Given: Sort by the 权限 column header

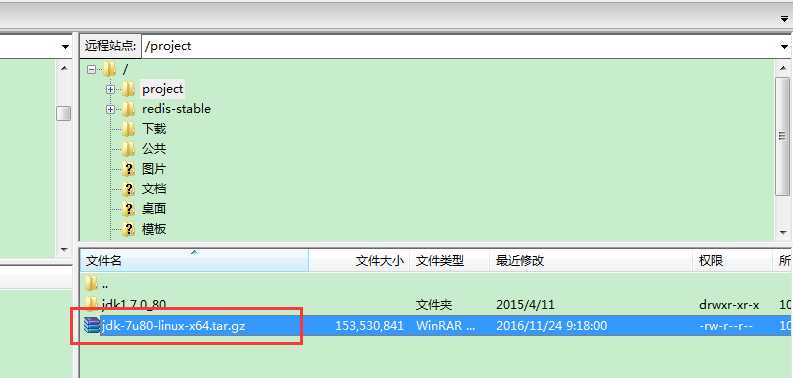Looking at the screenshot, I should tap(733, 261).
